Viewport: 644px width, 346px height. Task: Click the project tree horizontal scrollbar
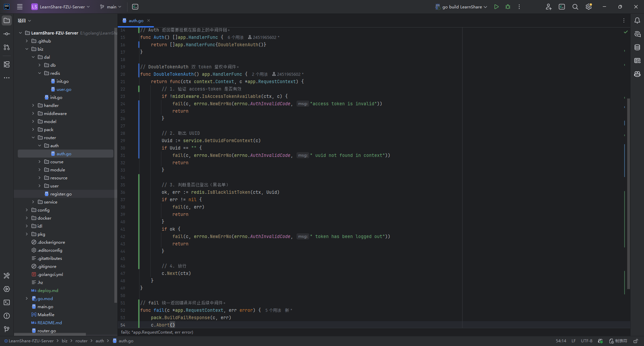coord(50,334)
